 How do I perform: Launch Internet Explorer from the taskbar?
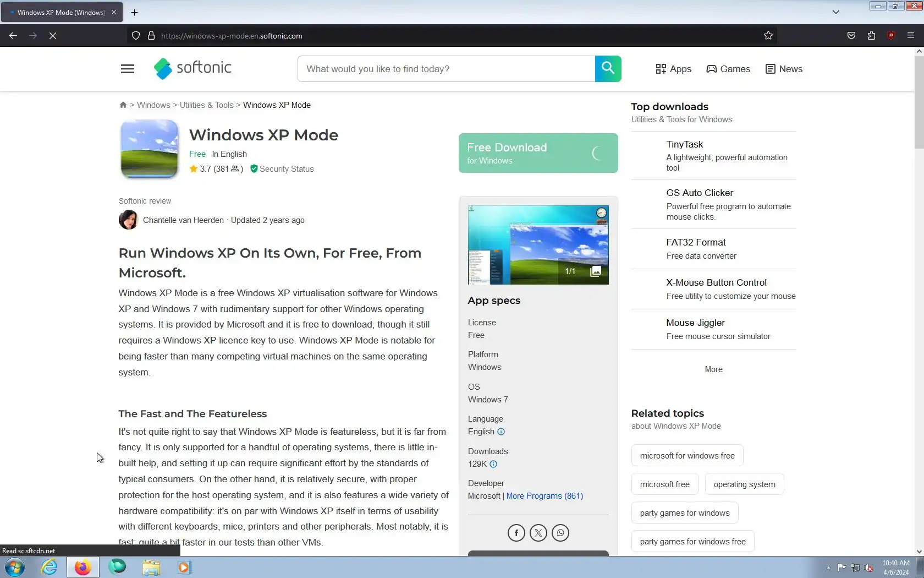[49, 567]
